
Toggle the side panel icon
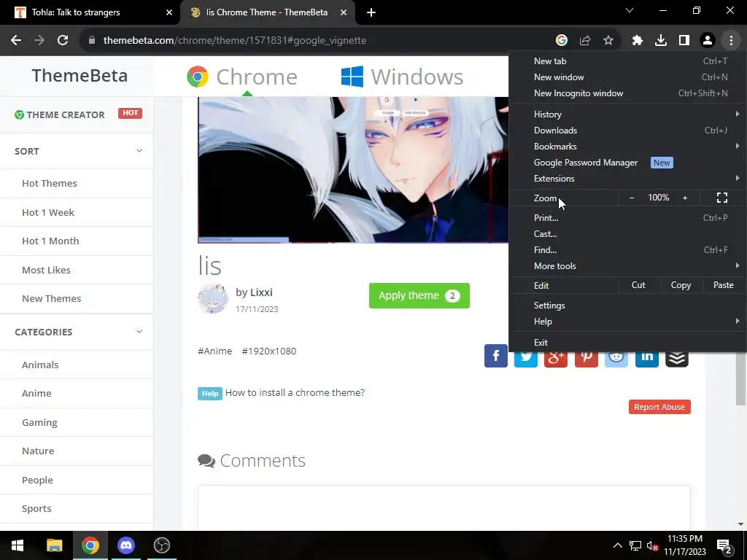(x=684, y=41)
